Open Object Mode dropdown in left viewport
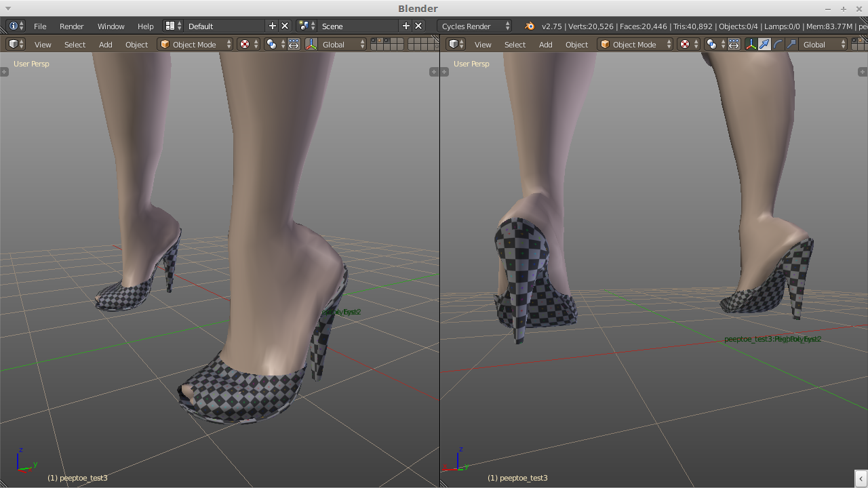 click(x=195, y=44)
